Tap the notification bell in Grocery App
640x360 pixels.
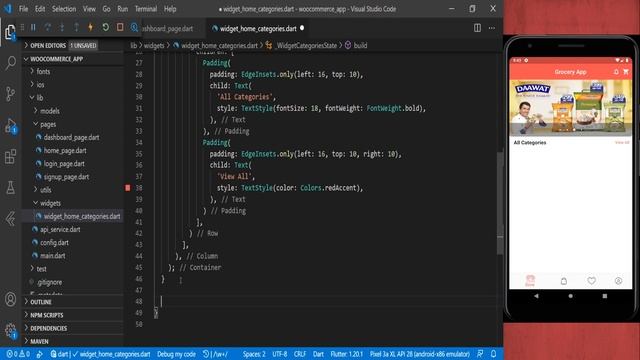point(616,72)
